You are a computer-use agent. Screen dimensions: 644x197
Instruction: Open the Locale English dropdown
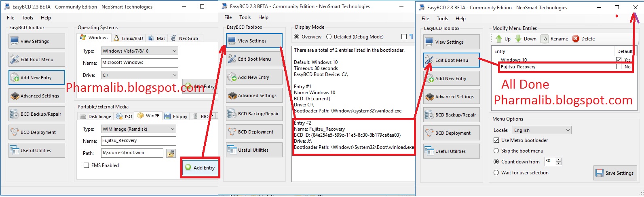[x=542, y=130]
